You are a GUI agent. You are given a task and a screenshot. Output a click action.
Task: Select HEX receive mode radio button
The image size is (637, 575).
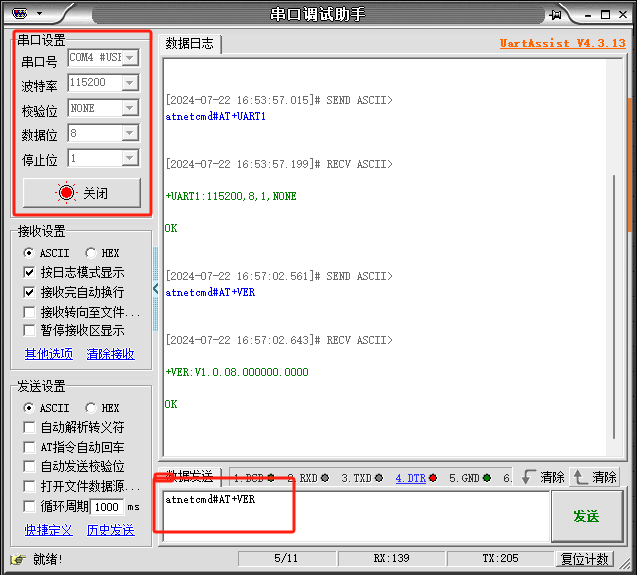click(92, 253)
